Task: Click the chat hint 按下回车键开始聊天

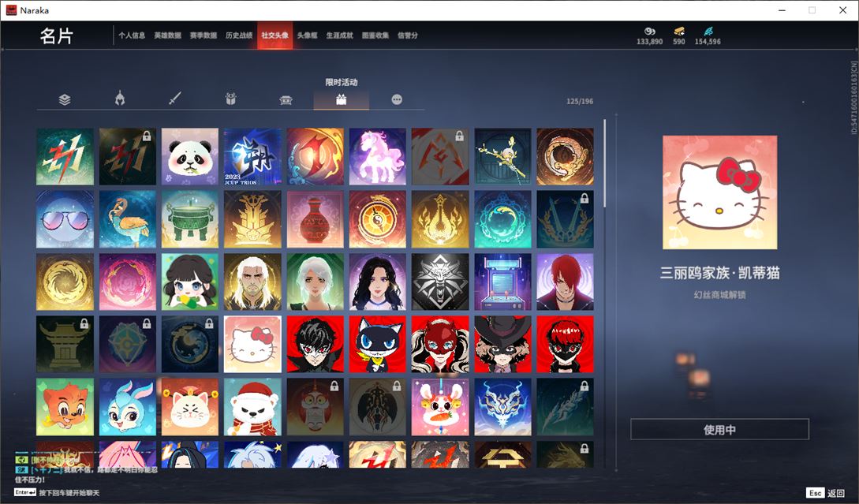Action: [x=69, y=492]
